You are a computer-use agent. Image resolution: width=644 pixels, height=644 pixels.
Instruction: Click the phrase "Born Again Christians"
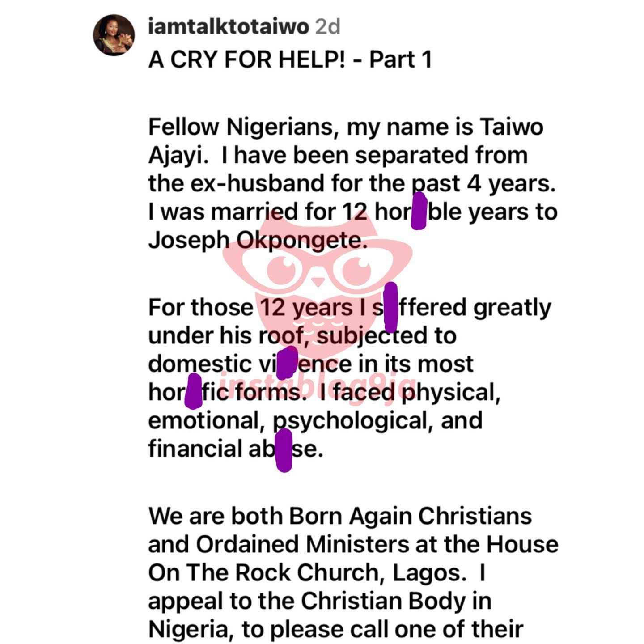coord(411,516)
